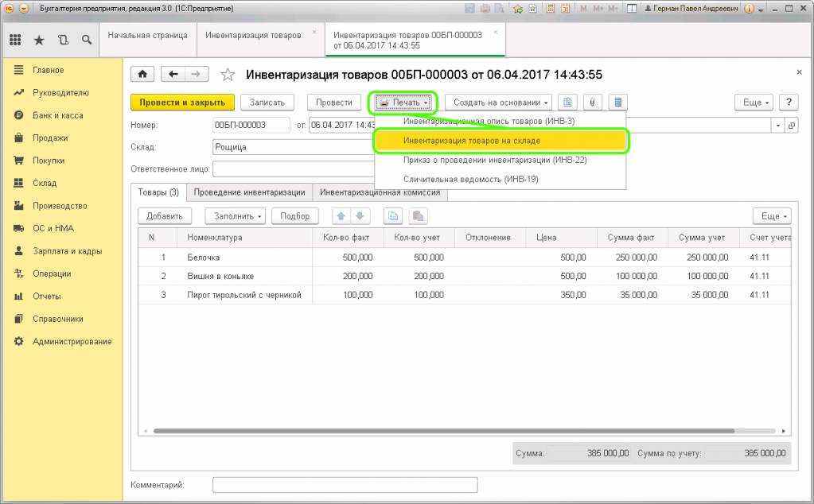Open the 1C main menu dropdown arrow
Image resolution: width=814 pixels, height=504 pixels.
23,9
